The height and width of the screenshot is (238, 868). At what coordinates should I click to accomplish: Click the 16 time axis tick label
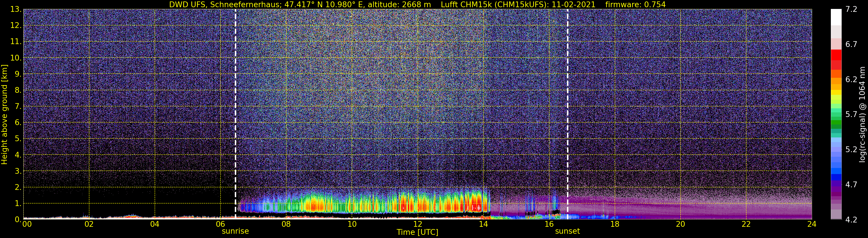pyautogui.click(x=549, y=224)
